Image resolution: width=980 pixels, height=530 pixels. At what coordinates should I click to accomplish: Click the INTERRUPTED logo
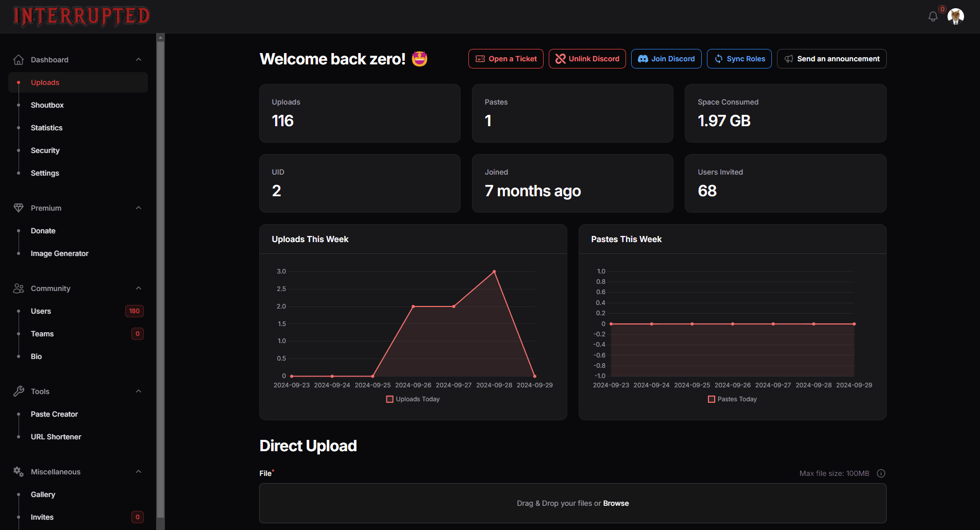pos(81,16)
